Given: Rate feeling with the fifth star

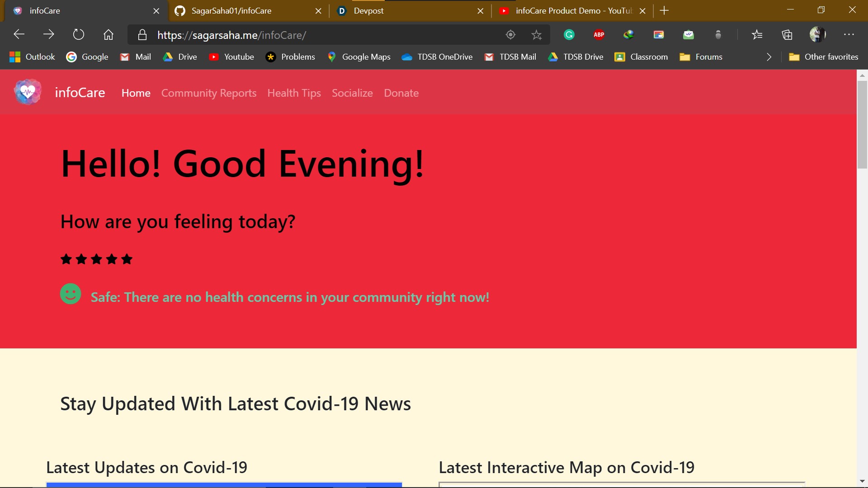Looking at the screenshot, I should click(x=127, y=259).
